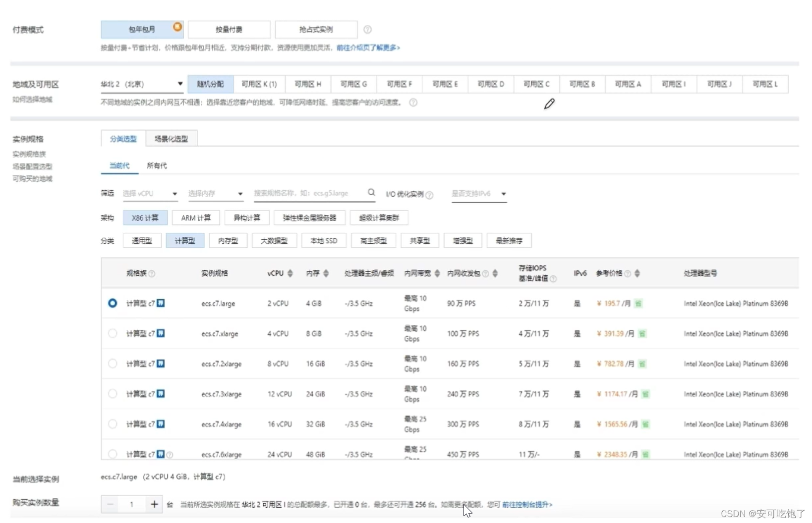
Task: Sort table by 参考价格 column arrows
Action: click(x=637, y=273)
